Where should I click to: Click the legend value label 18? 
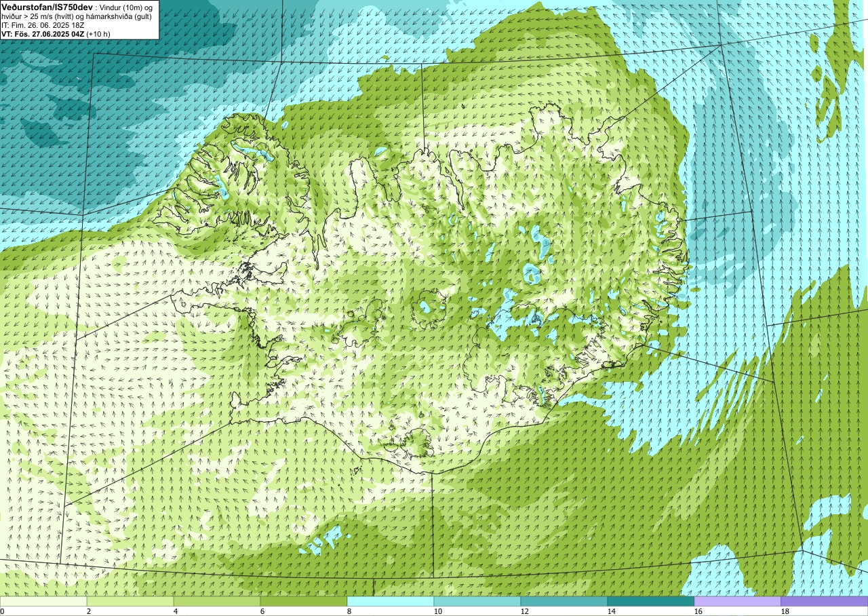click(785, 611)
